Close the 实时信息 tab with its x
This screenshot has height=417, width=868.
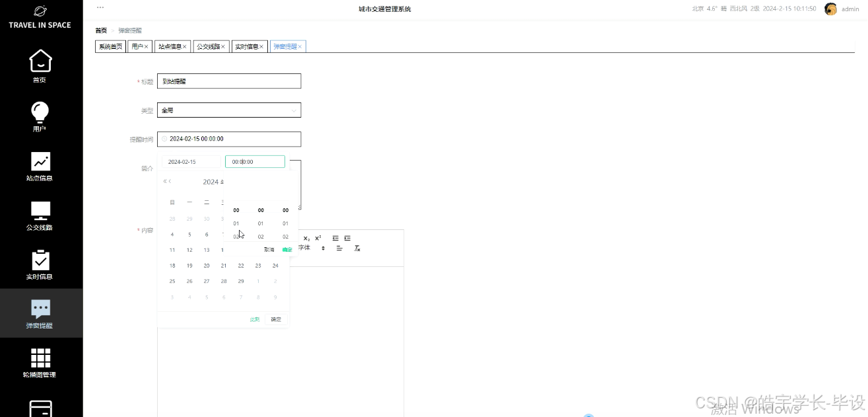261,47
